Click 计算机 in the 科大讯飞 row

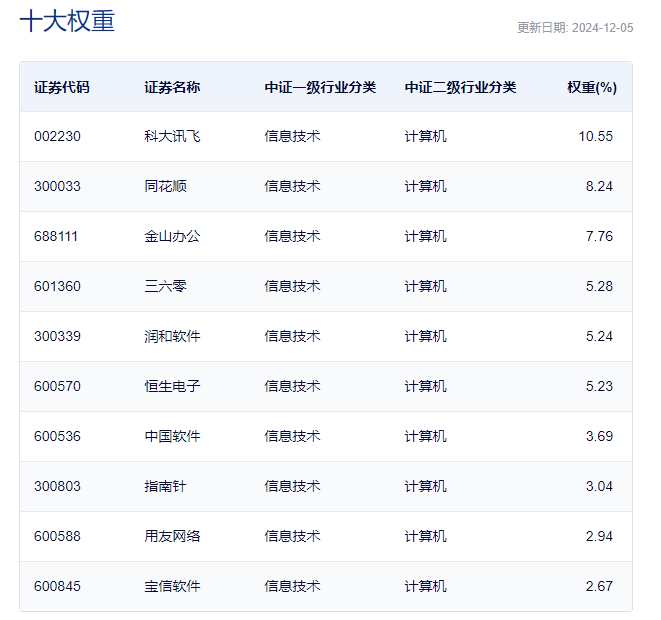(425, 137)
